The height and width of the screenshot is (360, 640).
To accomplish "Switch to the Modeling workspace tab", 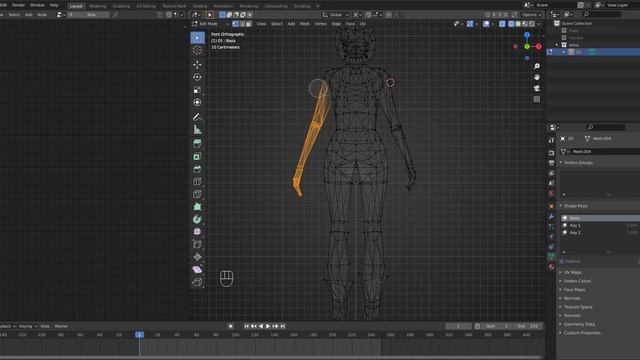I will pos(98,6).
